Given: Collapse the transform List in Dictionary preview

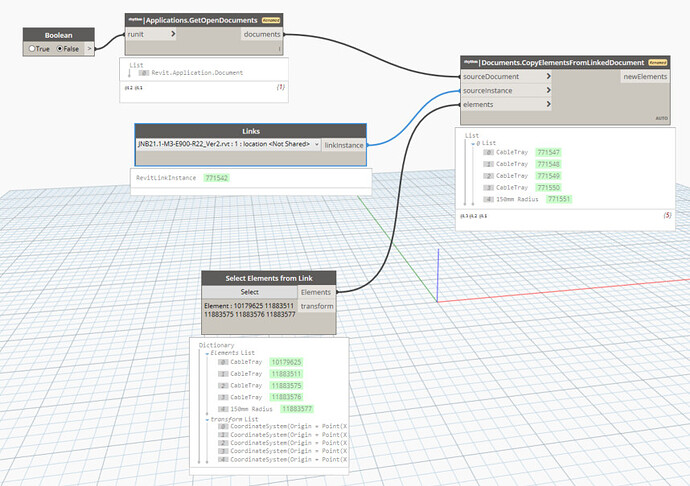Looking at the screenshot, I should click(x=207, y=420).
